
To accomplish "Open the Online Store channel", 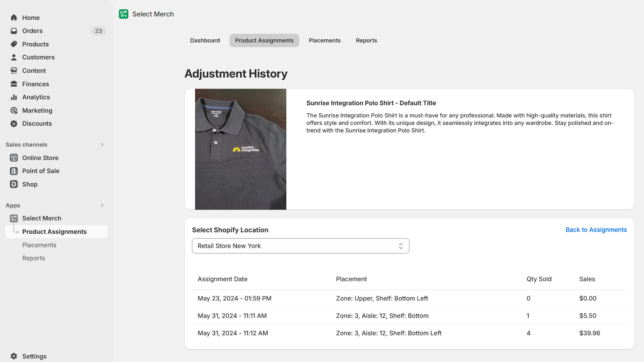I will tap(40, 158).
